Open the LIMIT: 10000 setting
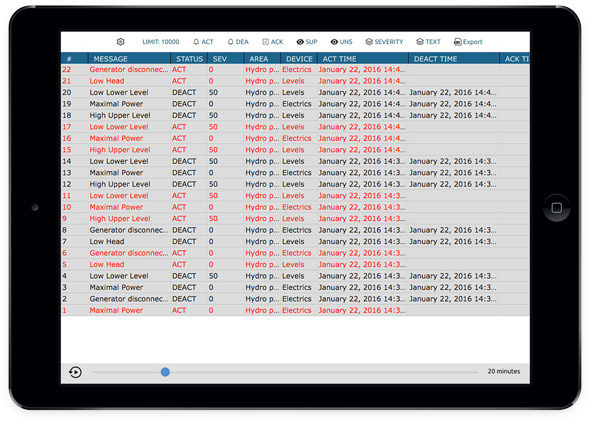The image size is (590, 422). pyautogui.click(x=161, y=42)
